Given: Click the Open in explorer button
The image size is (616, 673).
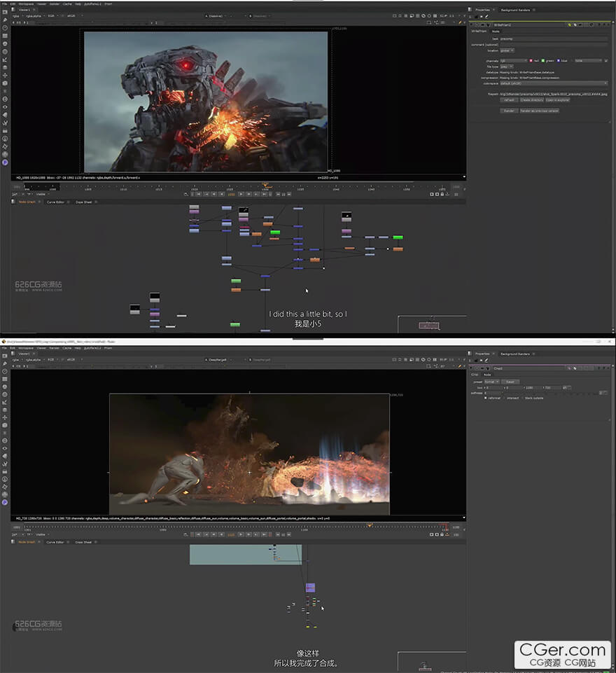Looking at the screenshot, I should 558,100.
